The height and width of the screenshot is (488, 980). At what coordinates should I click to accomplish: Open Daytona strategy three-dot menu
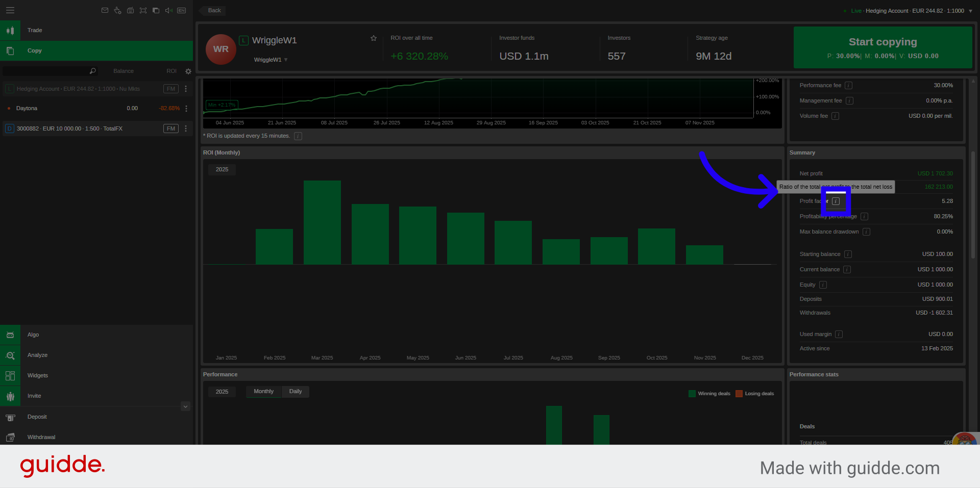point(186,109)
